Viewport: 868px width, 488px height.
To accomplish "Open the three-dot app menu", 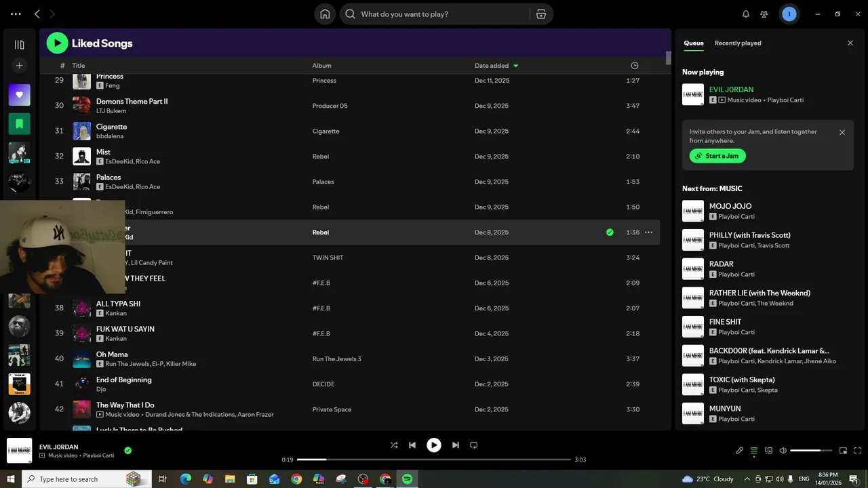I will (x=16, y=14).
